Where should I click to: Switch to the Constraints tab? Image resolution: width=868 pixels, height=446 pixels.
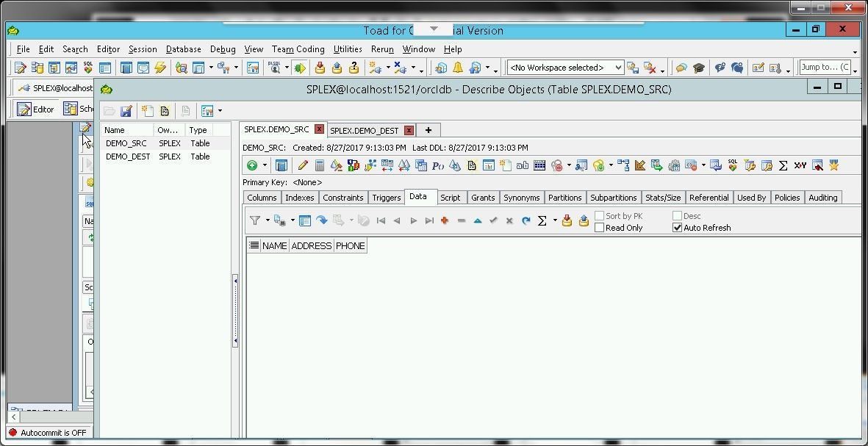point(343,198)
